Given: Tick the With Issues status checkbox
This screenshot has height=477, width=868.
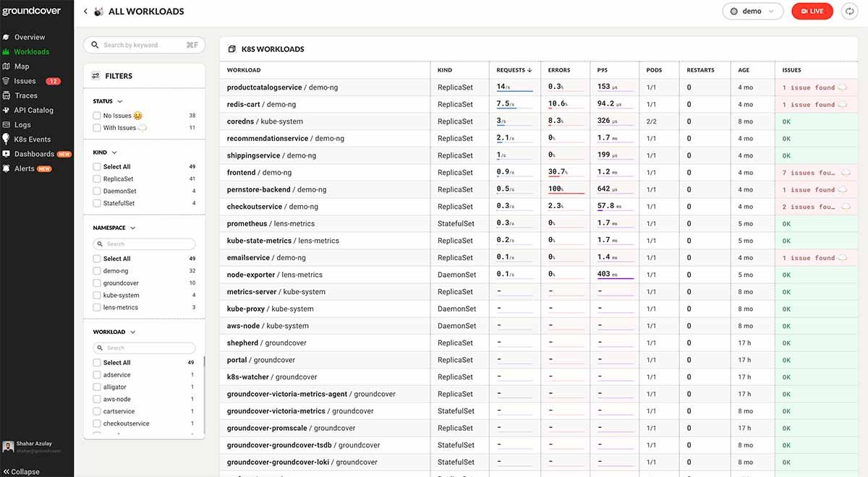Looking at the screenshot, I should [97, 128].
